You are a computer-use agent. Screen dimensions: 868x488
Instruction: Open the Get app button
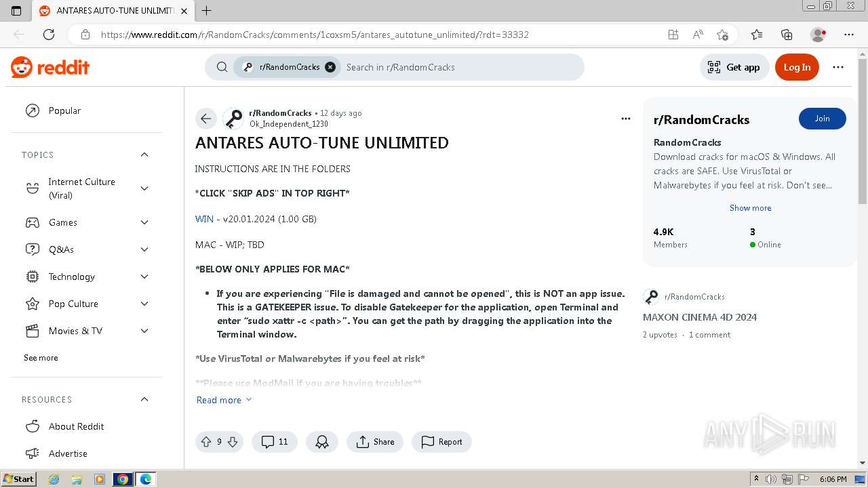pyautogui.click(x=734, y=67)
